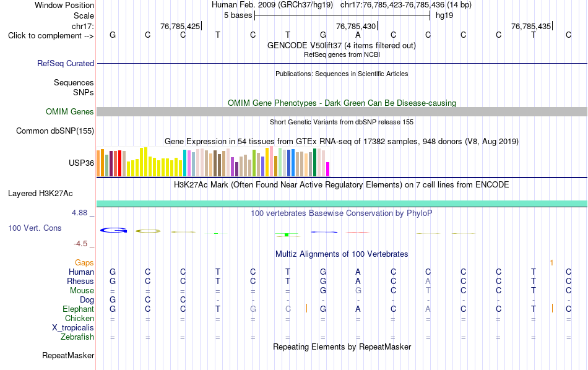Click the A base in the complement sequence row
Screen dimensions: 588x370
tap(358, 35)
